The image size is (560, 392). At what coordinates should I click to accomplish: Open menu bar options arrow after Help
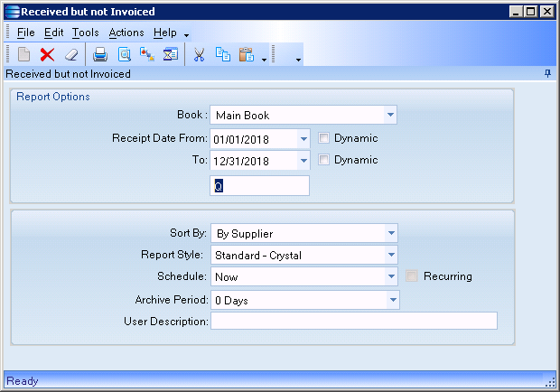coord(186,35)
